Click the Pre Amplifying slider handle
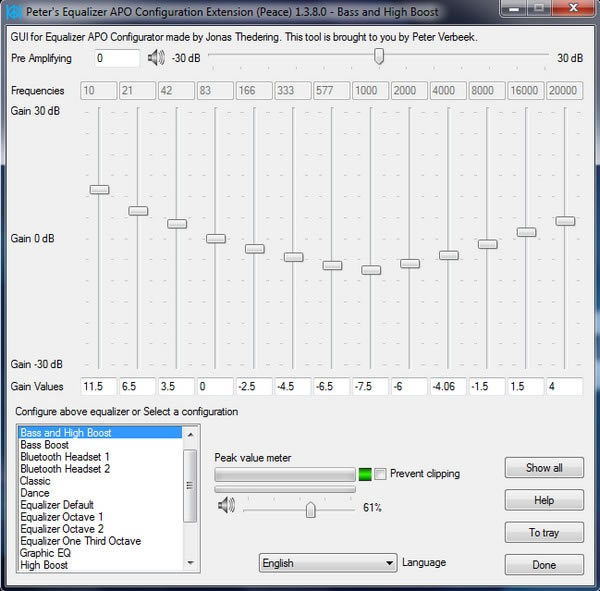 (379, 56)
